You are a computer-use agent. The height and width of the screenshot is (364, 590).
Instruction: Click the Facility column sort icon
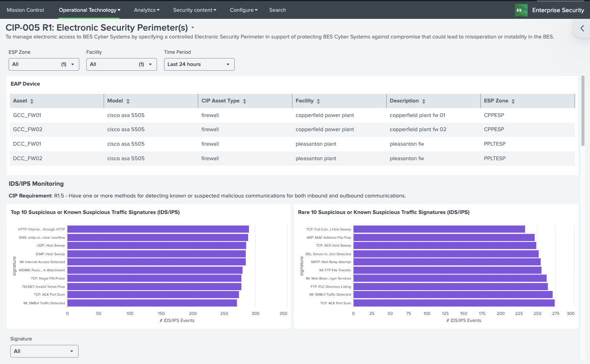click(x=318, y=101)
